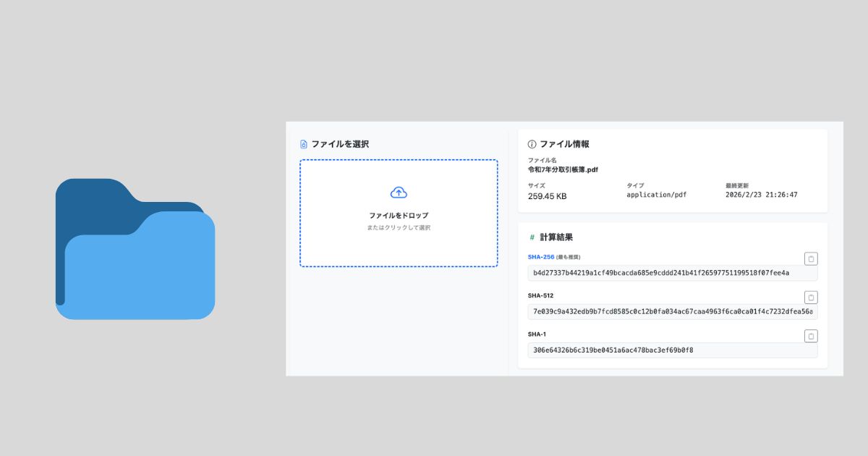This screenshot has height=456, width=868.
Task: Click the application/pdf type value
Action: point(656,195)
